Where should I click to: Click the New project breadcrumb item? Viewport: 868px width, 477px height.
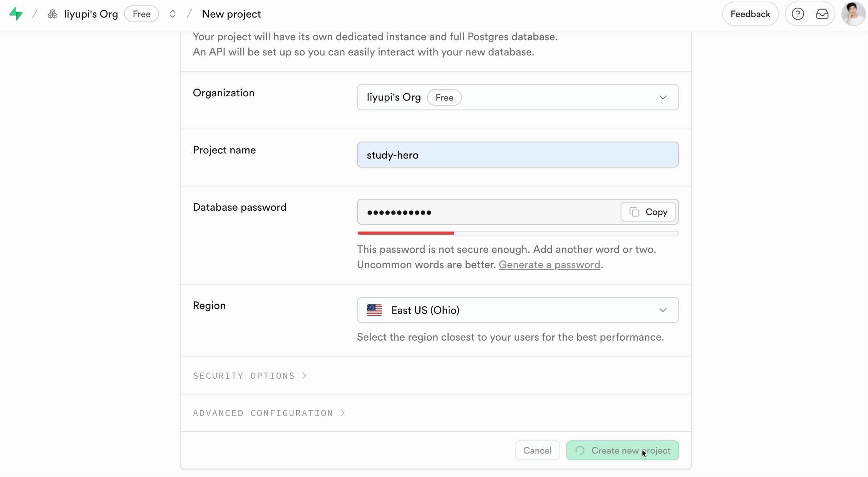coord(231,14)
